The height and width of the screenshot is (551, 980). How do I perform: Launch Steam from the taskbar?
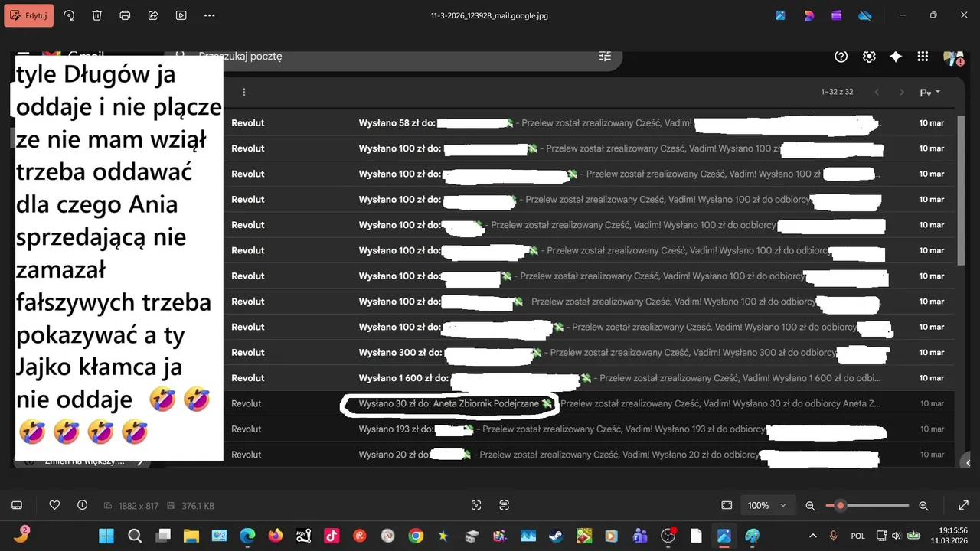(556, 536)
